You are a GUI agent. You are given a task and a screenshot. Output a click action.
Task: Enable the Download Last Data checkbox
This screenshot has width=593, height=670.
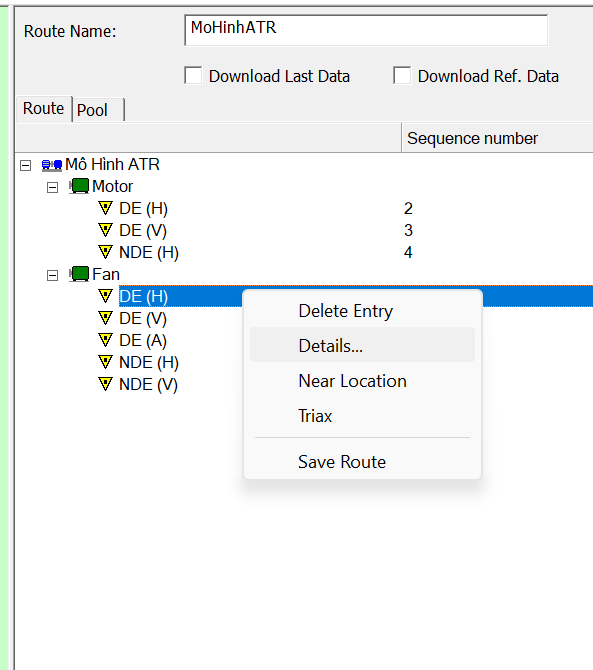coord(193,76)
